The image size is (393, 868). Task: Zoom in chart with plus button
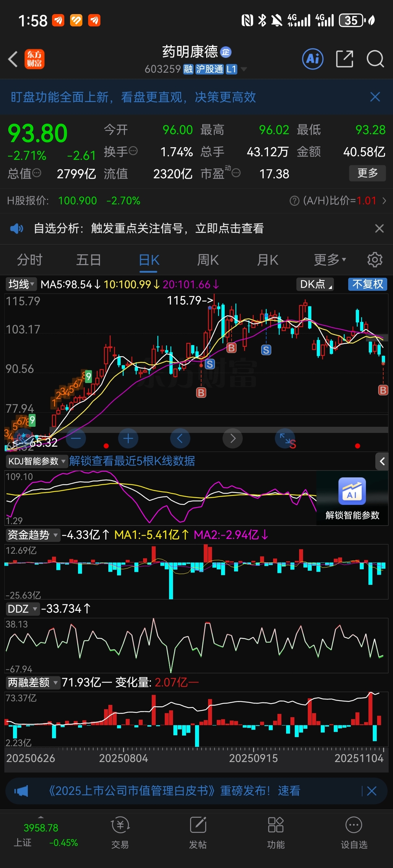pyautogui.click(x=128, y=438)
